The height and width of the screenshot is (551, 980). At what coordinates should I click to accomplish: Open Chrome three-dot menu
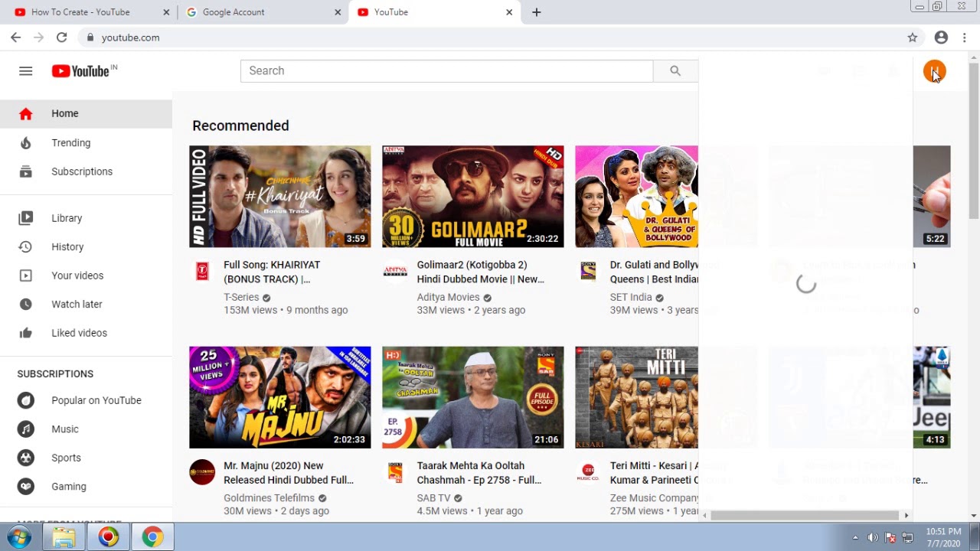tap(965, 37)
